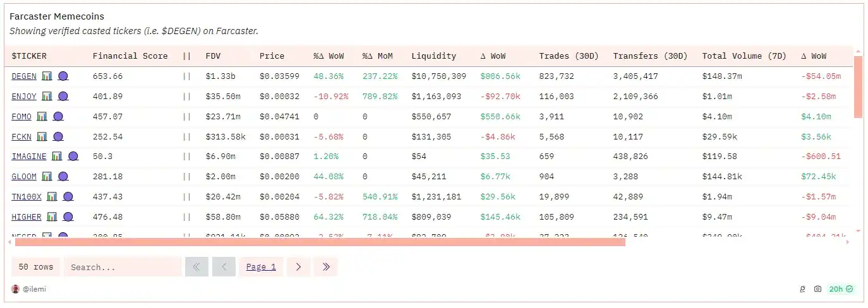Click the 20h refresh status badge
Image resolution: width=868 pixels, height=308 pixels.
coord(840,289)
